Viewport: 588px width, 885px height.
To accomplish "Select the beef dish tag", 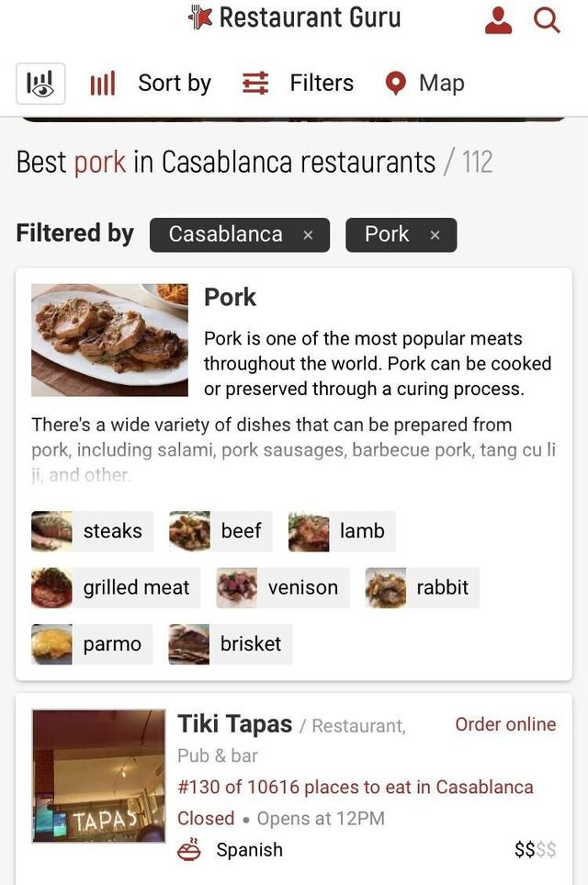I will pos(220,531).
